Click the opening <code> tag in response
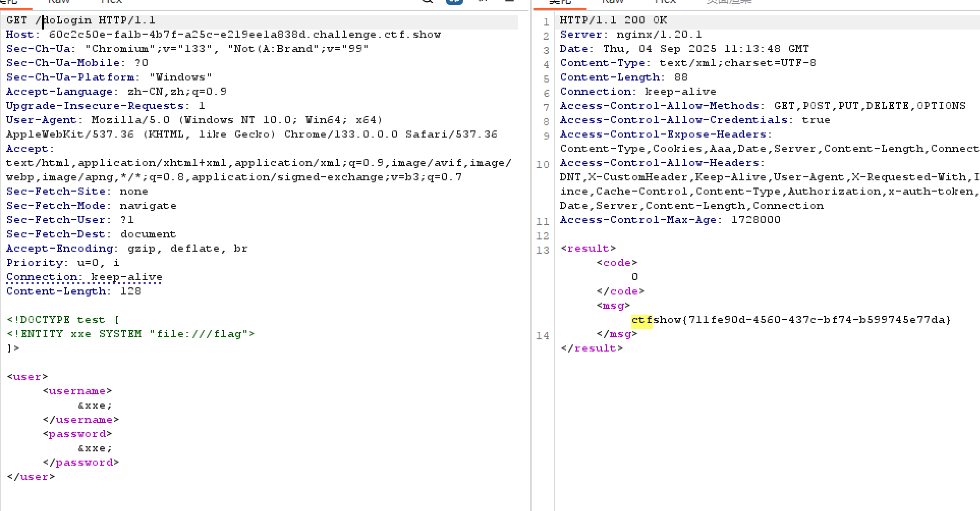The image size is (980, 511). click(x=617, y=263)
